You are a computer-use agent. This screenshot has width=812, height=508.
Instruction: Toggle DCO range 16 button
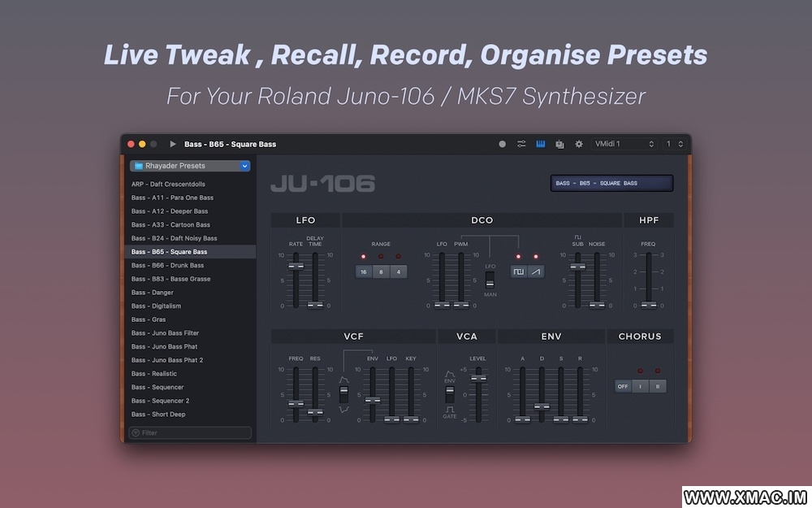click(364, 271)
